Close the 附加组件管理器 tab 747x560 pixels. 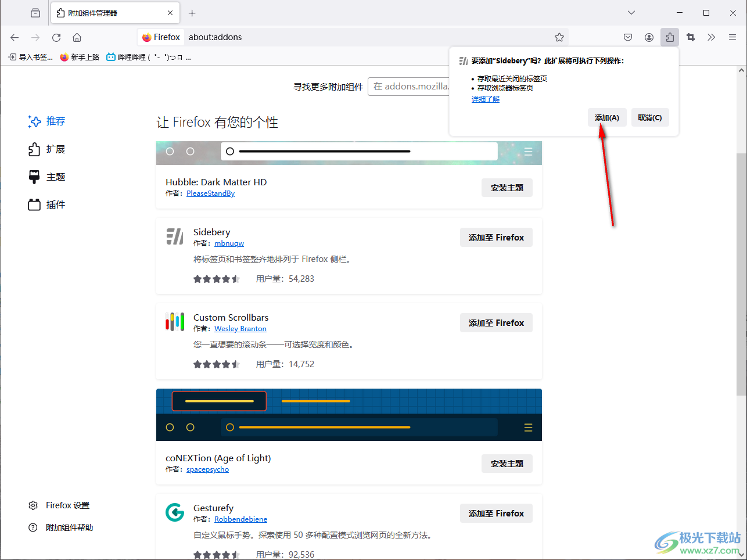tap(170, 13)
